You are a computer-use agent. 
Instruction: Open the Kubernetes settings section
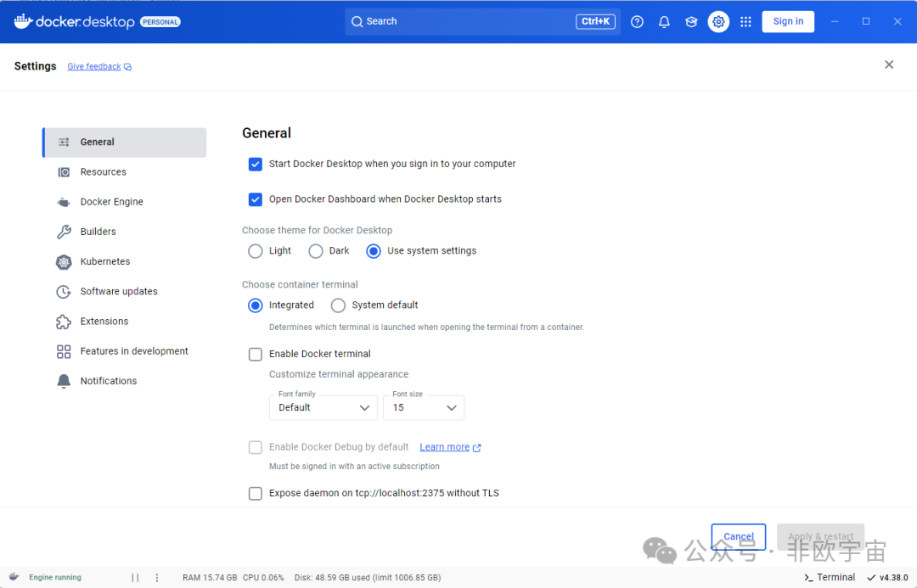125,261
